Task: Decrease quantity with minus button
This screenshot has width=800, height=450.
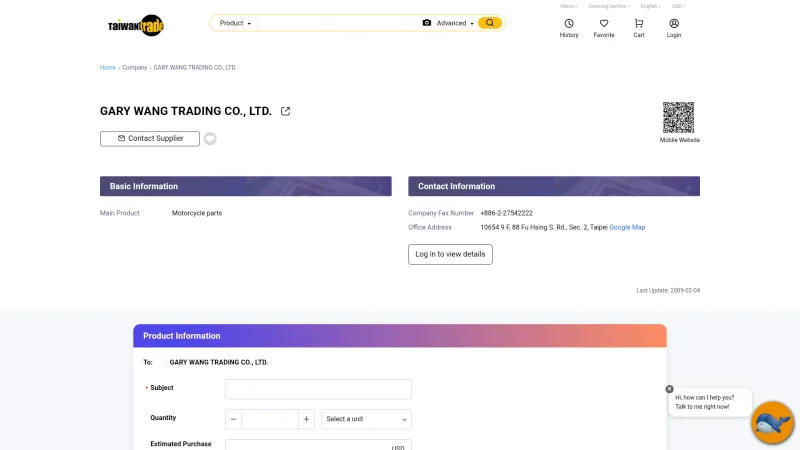Action: [x=233, y=419]
